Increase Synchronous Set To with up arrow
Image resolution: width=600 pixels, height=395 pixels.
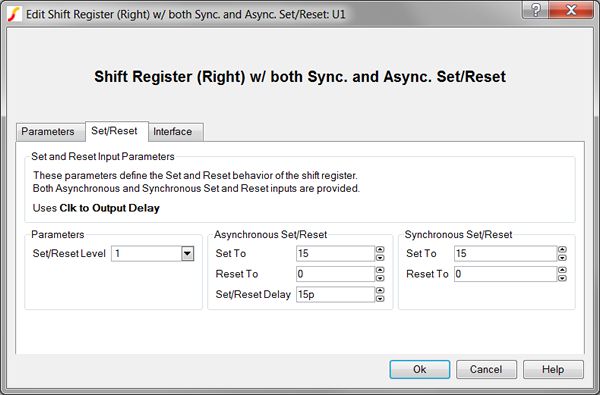pos(562,249)
